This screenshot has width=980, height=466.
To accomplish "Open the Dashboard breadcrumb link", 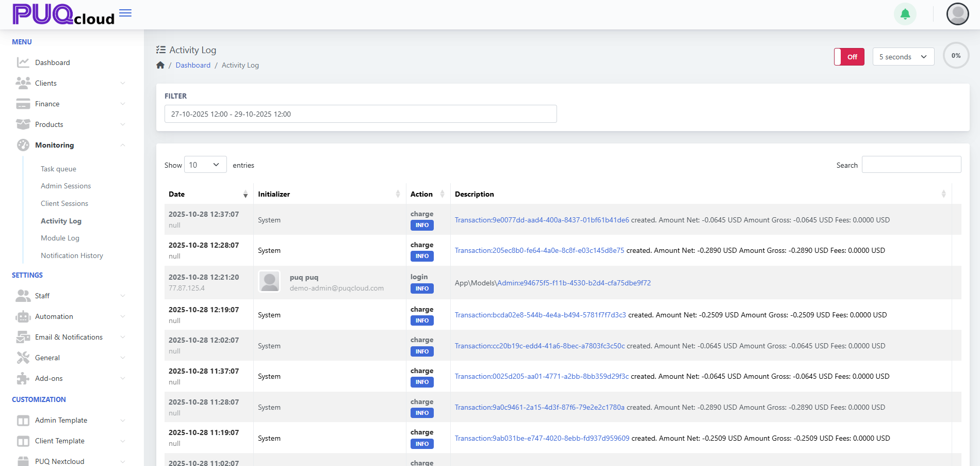I will (x=193, y=65).
